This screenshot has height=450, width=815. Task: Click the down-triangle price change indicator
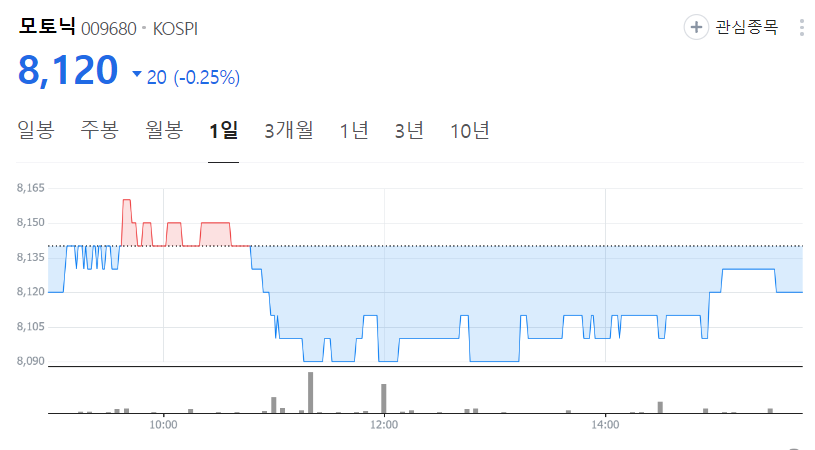coord(137,74)
